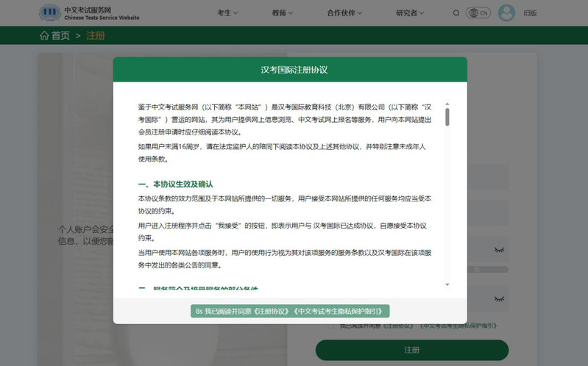This screenshot has height=366, width=588.
Task: Click the scroll up arrow in the dialog
Action: click(447, 104)
